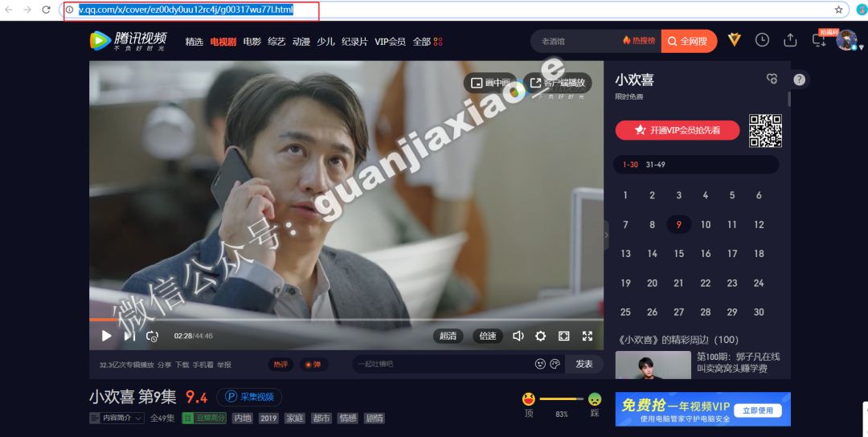This screenshot has width=868, height=437.
Task: Open the 电影 tab
Action: (252, 42)
